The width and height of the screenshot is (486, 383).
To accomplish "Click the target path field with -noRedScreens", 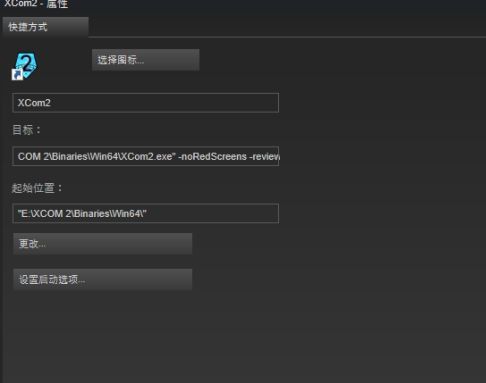I will (x=146, y=156).
